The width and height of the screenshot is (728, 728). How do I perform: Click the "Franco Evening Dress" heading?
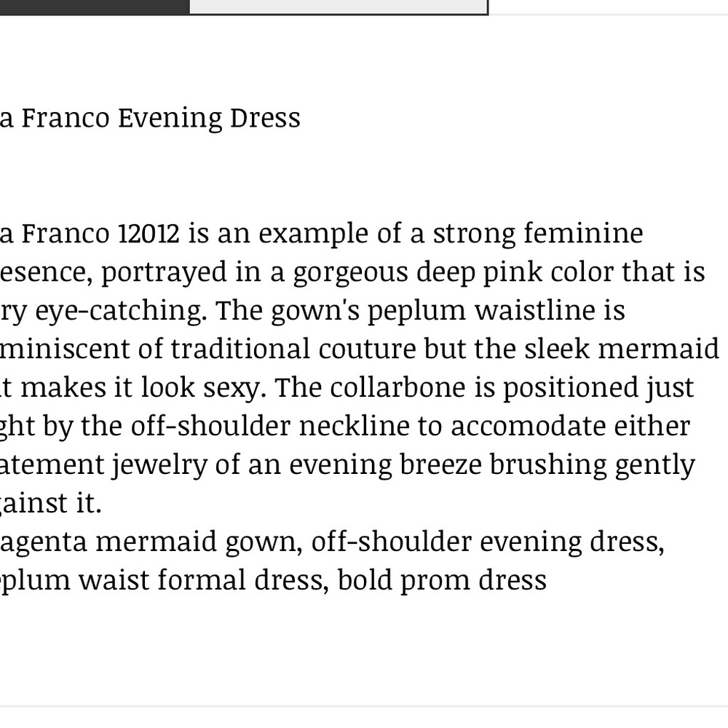click(161, 118)
